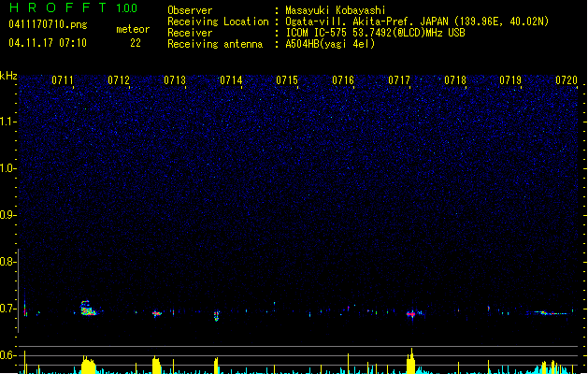Click the 0716 time marker
Screen dimensions: 588x374
point(343,80)
